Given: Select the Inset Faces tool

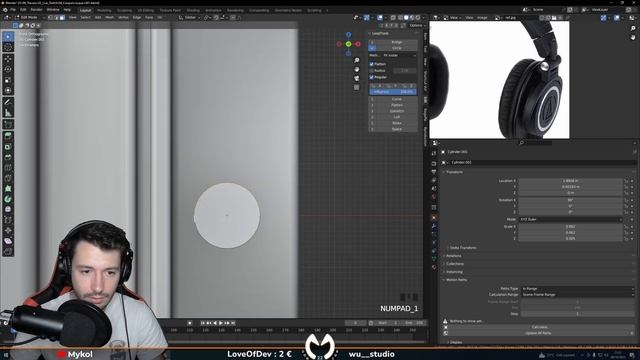Looking at the screenshot, I should (8, 147).
